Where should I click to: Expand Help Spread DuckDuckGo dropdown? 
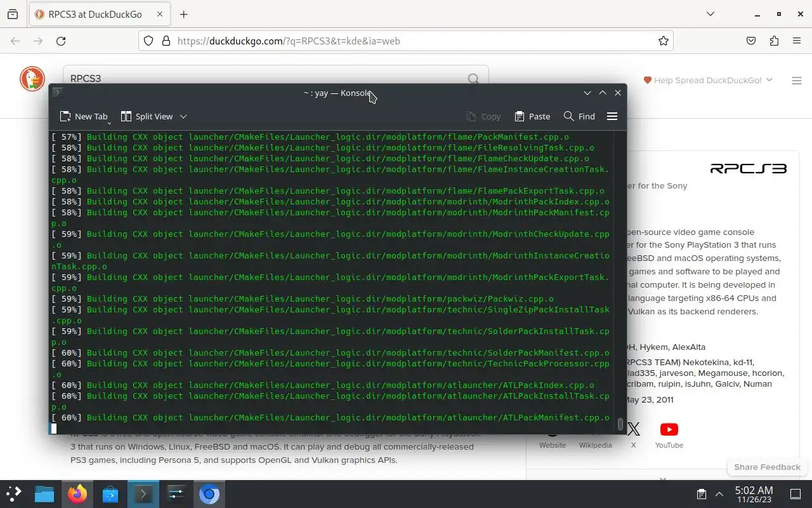pos(708,80)
